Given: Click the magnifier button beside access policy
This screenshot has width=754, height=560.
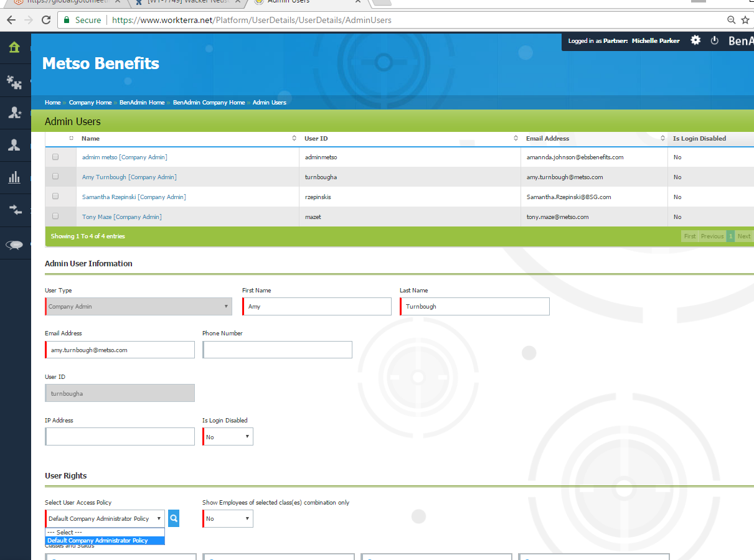Looking at the screenshot, I should point(174,518).
